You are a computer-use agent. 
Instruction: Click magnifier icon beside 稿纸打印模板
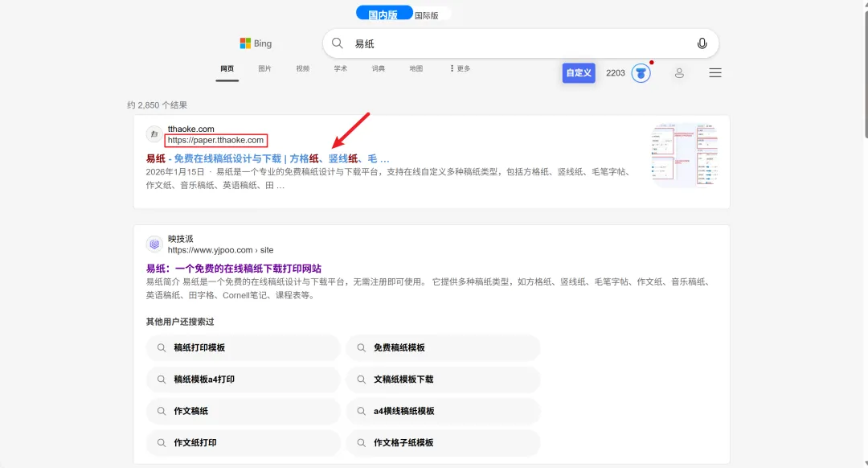161,348
